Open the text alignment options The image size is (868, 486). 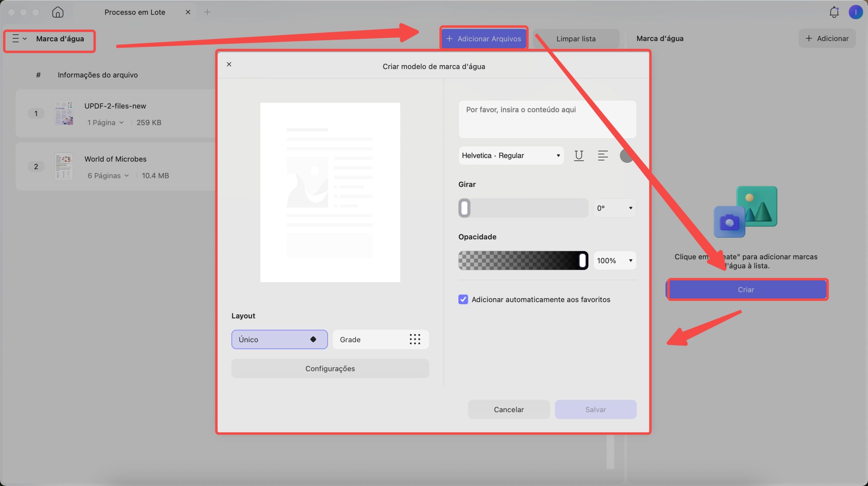coord(603,155)
